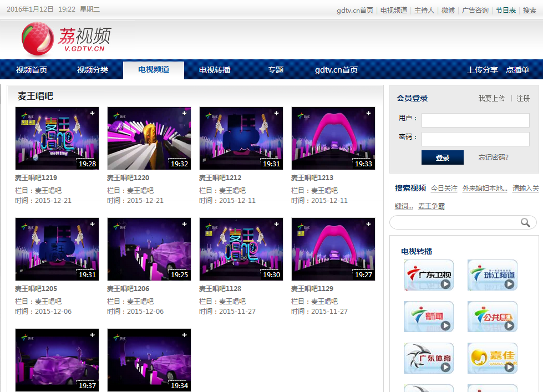
Task: Click the 荔视频 lychee logo
Action: pos(66,39)
